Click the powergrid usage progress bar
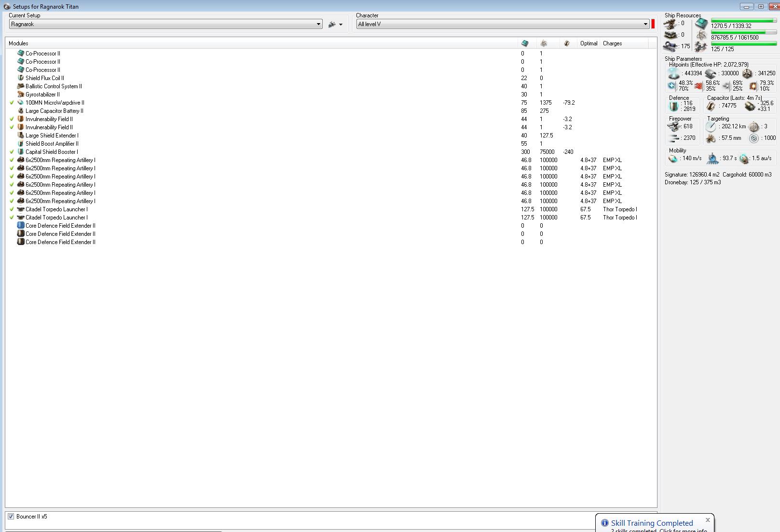The width and height of the screenshot is (780, 532). coord(743,32)
